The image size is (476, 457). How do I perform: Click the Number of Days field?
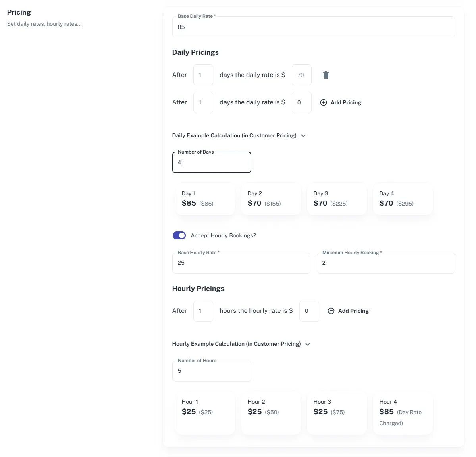(x=212, y=162)
